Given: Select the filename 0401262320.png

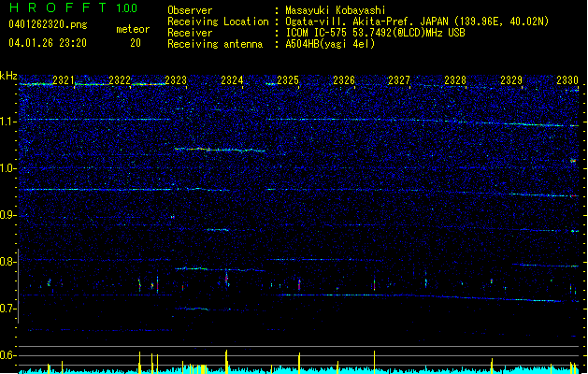Looking at the screenshot, I should tap(48, 24).
